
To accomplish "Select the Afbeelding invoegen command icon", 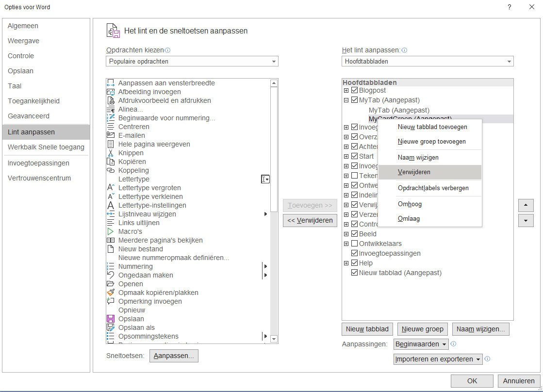I will [111, 92].
